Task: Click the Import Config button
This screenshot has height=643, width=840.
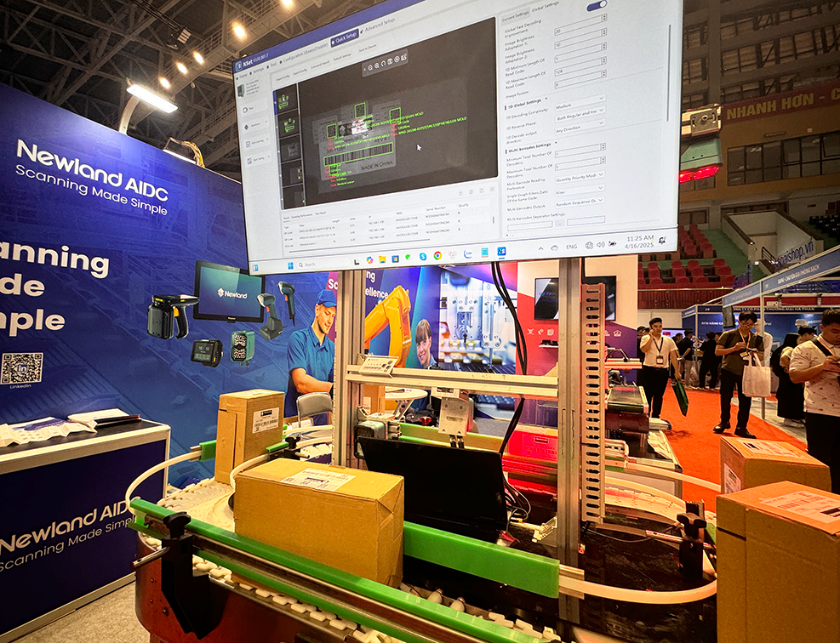Action: 283,77
